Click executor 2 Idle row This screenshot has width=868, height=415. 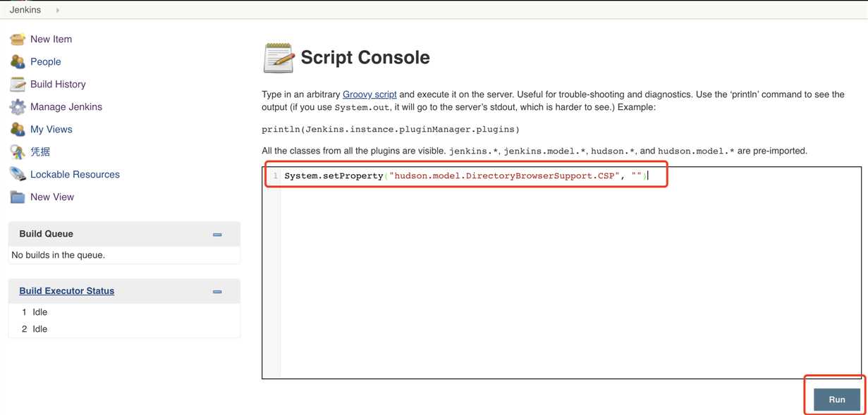click(x=124, y=328)
